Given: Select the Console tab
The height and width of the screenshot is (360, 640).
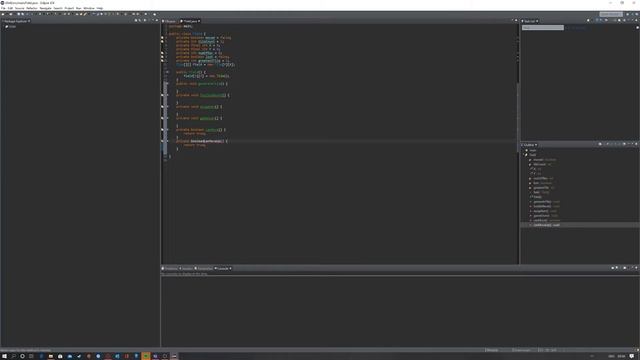Looking at the screenshot, I should [223, 269].
